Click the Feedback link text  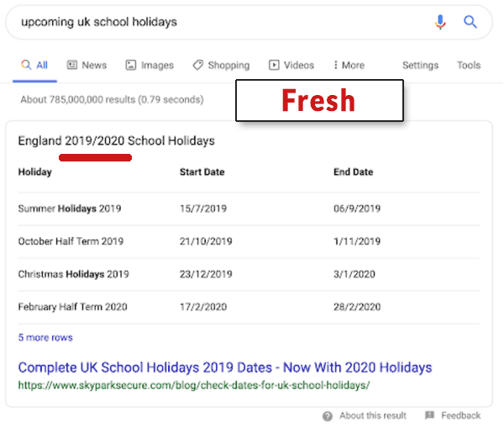tap(461, 415)
